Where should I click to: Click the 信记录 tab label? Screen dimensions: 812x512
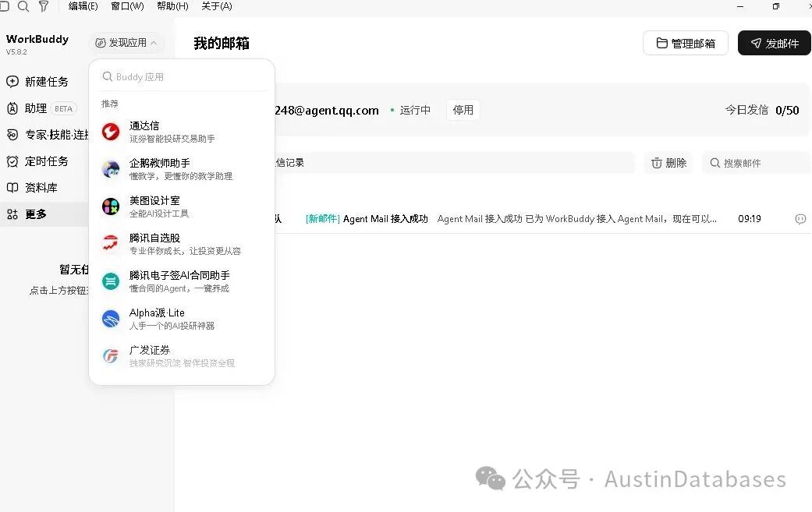[289, 163]
